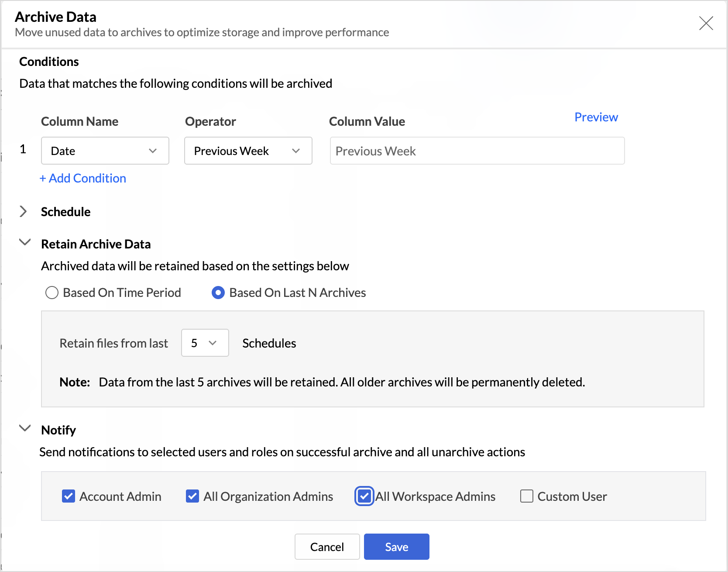The width and height of the screenshot is (728, 572).
Task: Expand the Schedule section chevron
Action: (x=24, y=212)
